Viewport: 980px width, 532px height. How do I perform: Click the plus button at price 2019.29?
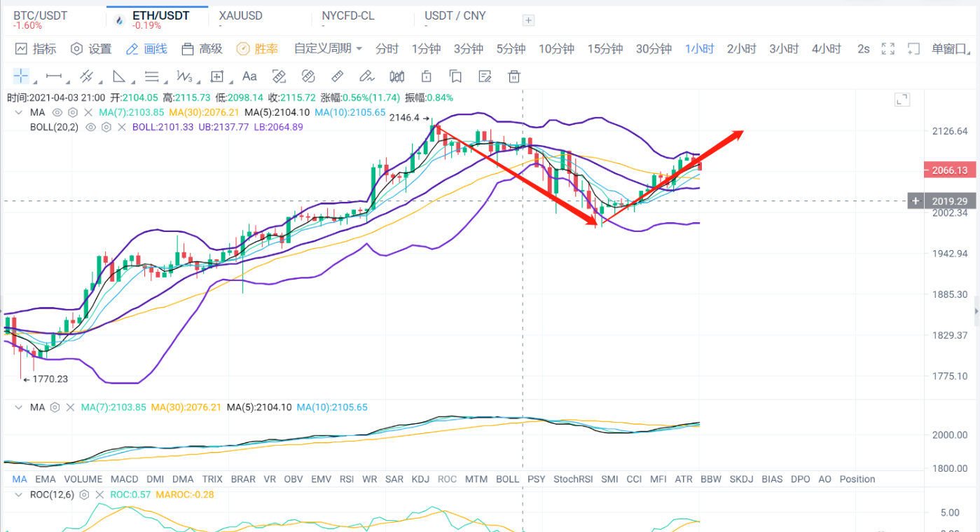[x=916, y=201]
